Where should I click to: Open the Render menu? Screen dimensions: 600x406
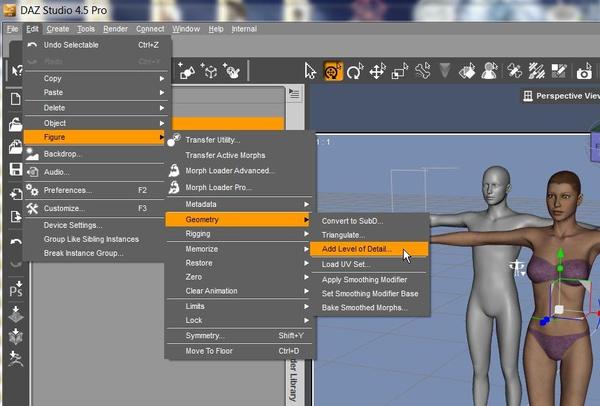tap(115, 29)
